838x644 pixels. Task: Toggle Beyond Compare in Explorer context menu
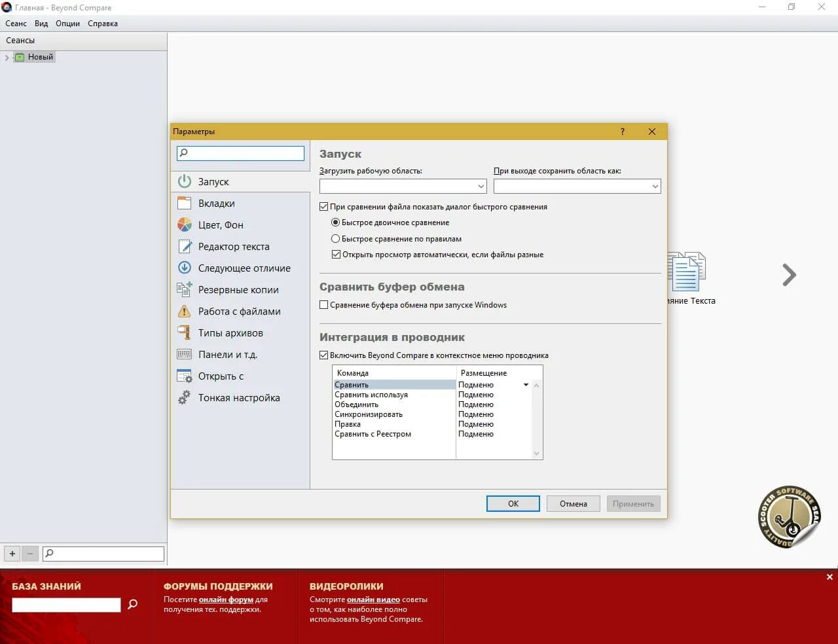click(323, 355)
